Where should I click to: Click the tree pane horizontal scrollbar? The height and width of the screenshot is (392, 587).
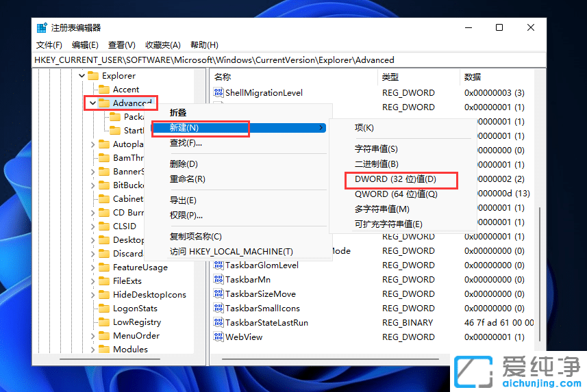pos(110,359)
